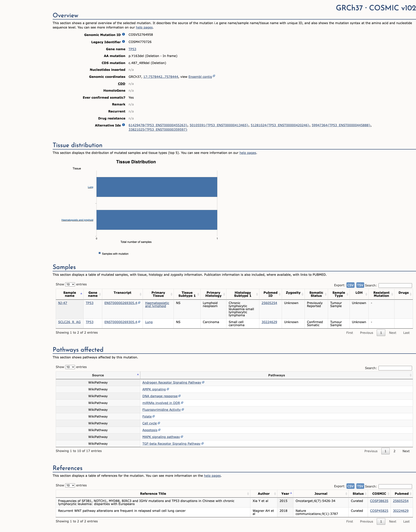Sort pathways by Source column
The image size is (416, 532).
tap(98, 375)
